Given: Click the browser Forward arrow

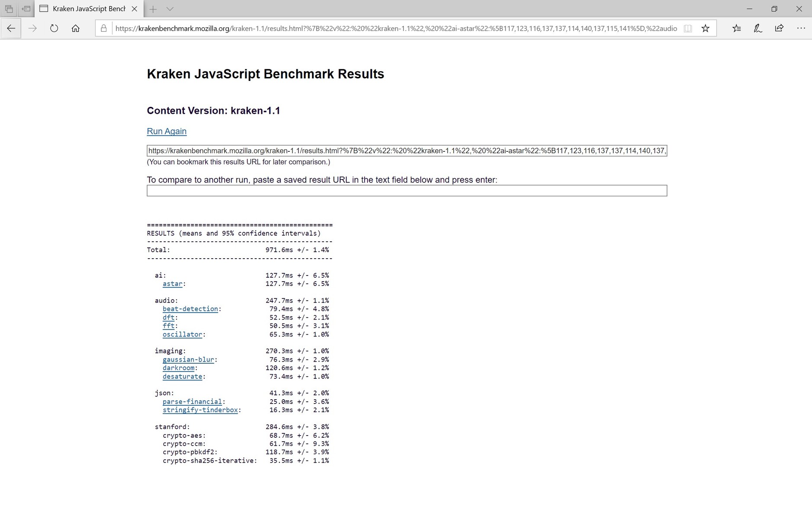Looking at the screenshot, I should (32, 29).
